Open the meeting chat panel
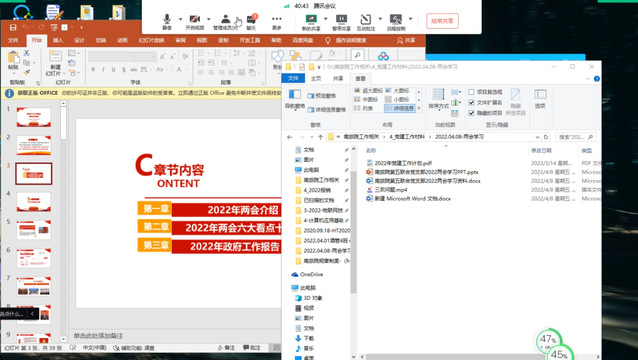The height and width of the screenshot is (360, 638). (251, 22)
